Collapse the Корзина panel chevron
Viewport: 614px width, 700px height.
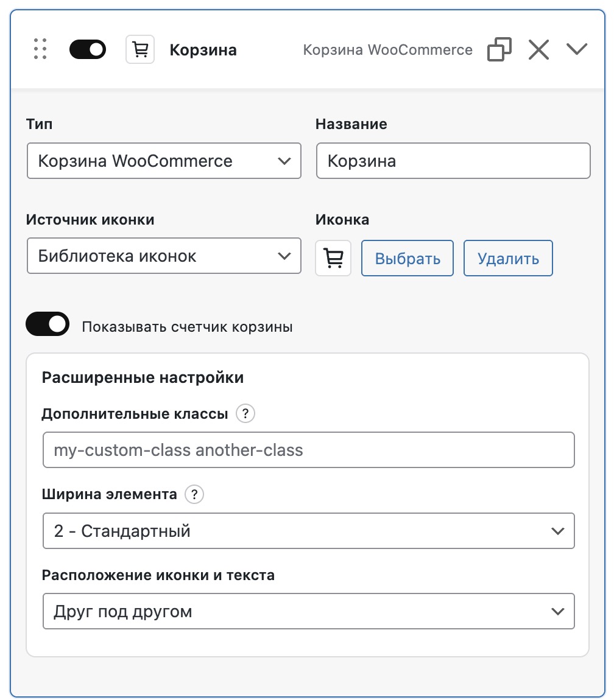click(x=577, y=49)
